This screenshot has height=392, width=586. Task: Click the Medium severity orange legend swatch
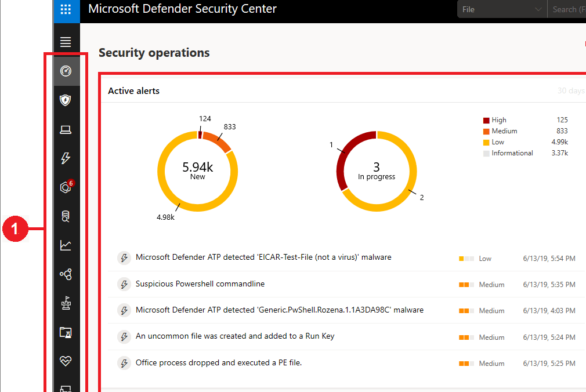tap(486, 131)
